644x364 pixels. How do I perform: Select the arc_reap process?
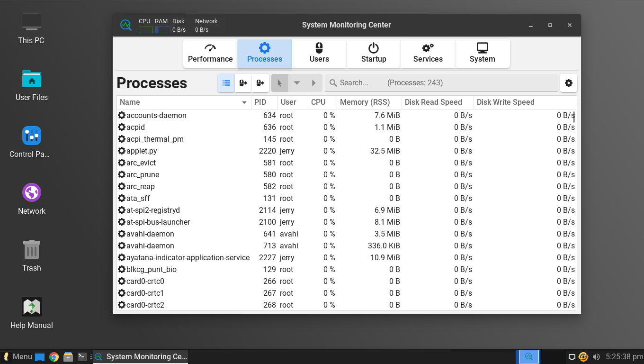click(347, 186)
